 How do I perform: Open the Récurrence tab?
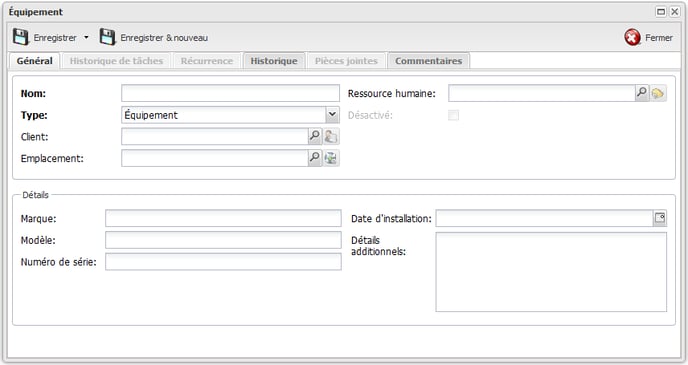pos(207,61)
